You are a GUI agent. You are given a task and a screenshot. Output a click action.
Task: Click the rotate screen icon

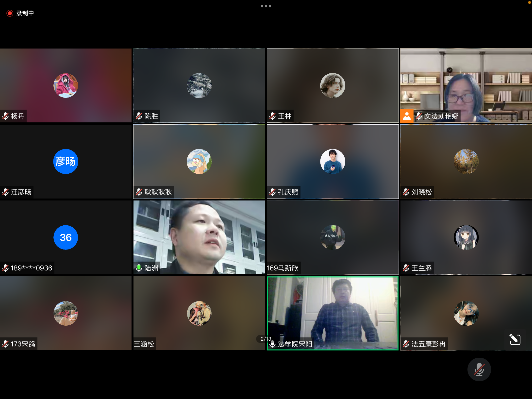point(515,340)
